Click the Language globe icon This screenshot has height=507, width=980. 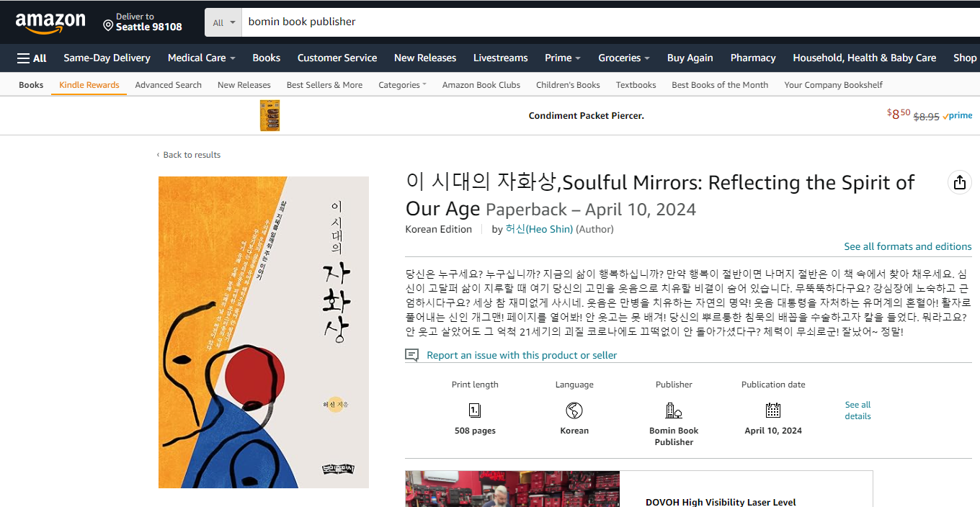574,410
